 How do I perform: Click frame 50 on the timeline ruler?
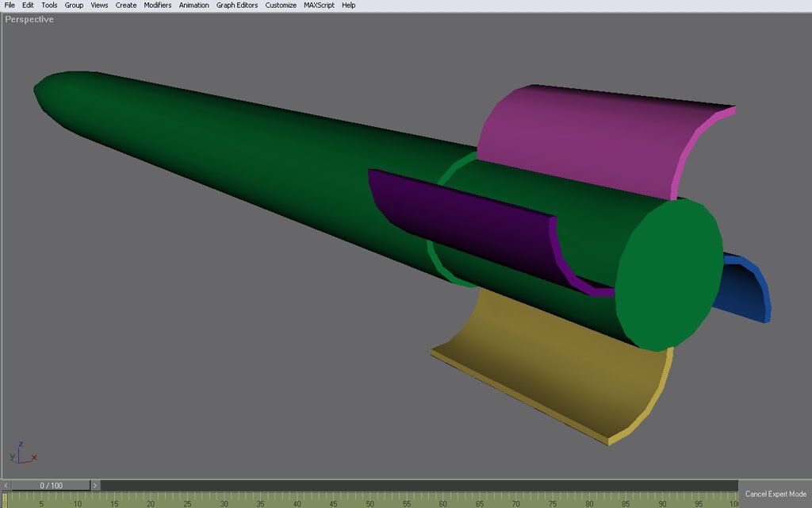coord(370,503)
